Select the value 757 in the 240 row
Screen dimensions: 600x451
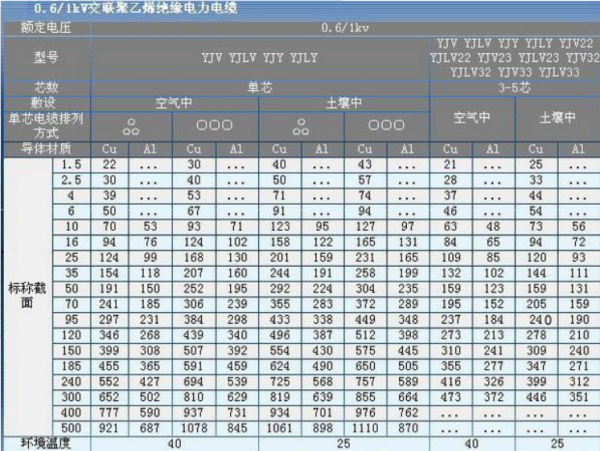pos(365,382)
